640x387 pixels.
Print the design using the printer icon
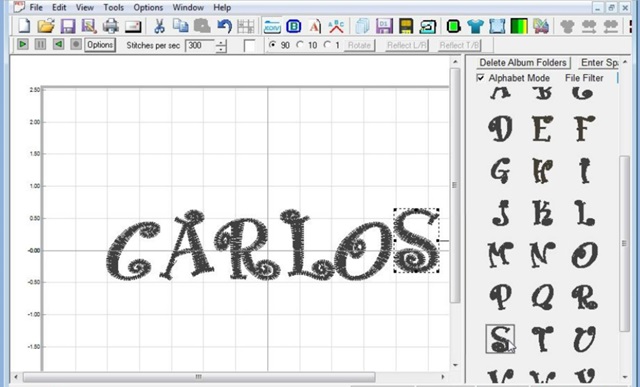[111, 26]
